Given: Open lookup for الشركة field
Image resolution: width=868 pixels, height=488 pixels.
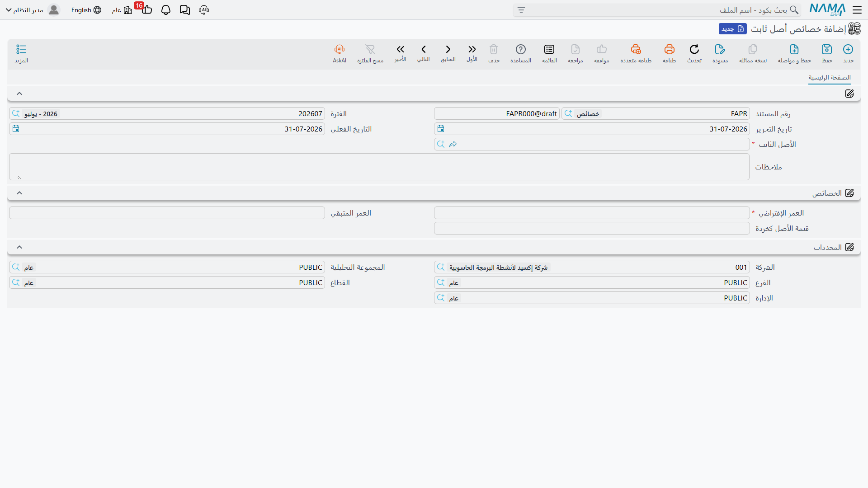Looking at the screenshot, I should [x=441, y=267].
